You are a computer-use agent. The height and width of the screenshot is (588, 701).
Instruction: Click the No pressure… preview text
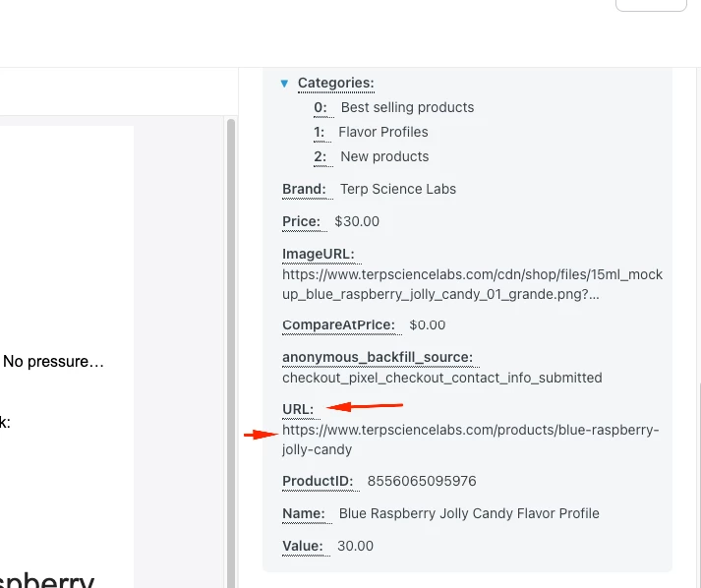[x=53, y=361]
